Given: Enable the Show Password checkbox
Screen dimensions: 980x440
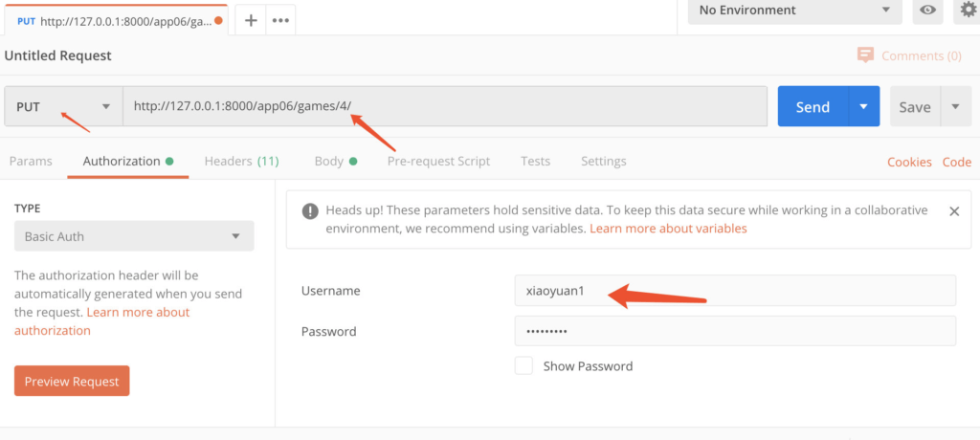Looking at the screenshot, I should pyautogui.click(x=523, y=365).
